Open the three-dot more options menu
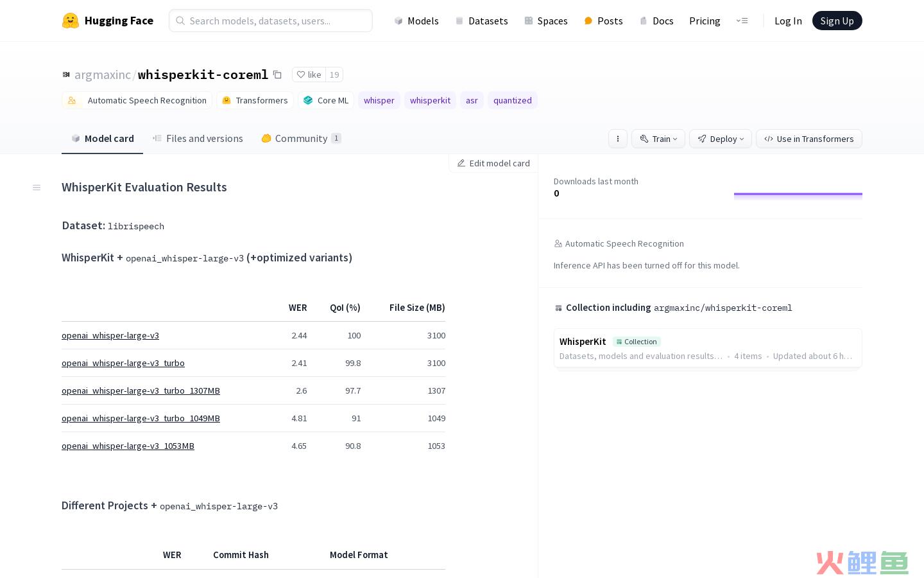 618,139
